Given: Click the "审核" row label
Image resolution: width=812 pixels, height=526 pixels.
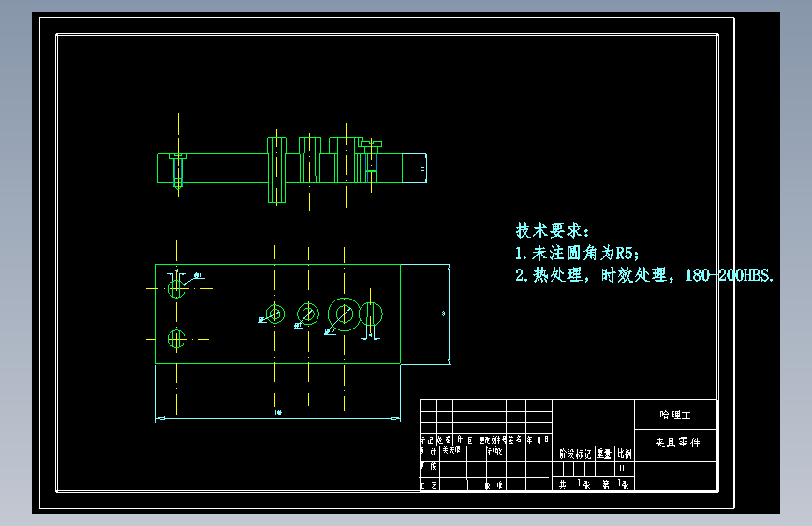Looking at the screenshot, I should tap(428, 466).
